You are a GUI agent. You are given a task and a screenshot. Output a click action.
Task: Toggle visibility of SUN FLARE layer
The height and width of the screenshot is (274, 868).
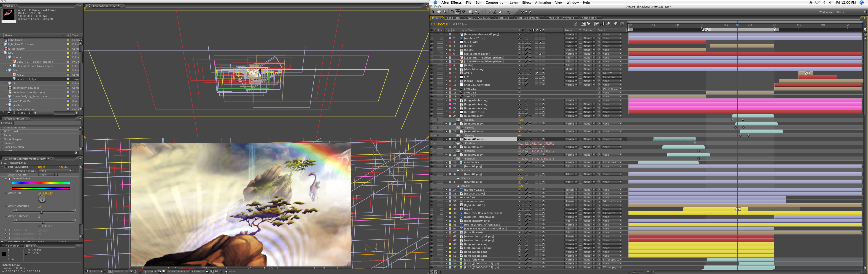[431, 42]
